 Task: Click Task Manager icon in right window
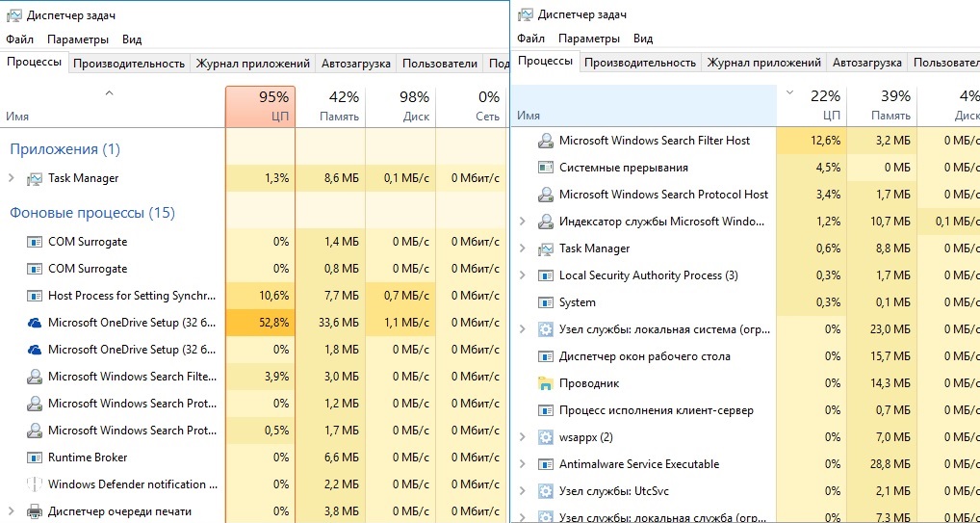(x=545, y=249)
